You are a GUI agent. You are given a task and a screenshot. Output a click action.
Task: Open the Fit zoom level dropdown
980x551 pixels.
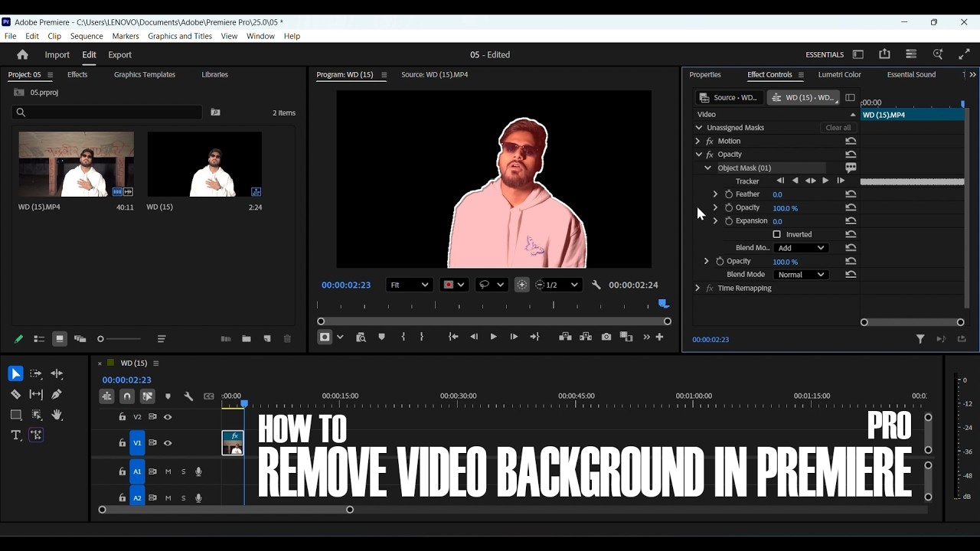click(409, 285)
